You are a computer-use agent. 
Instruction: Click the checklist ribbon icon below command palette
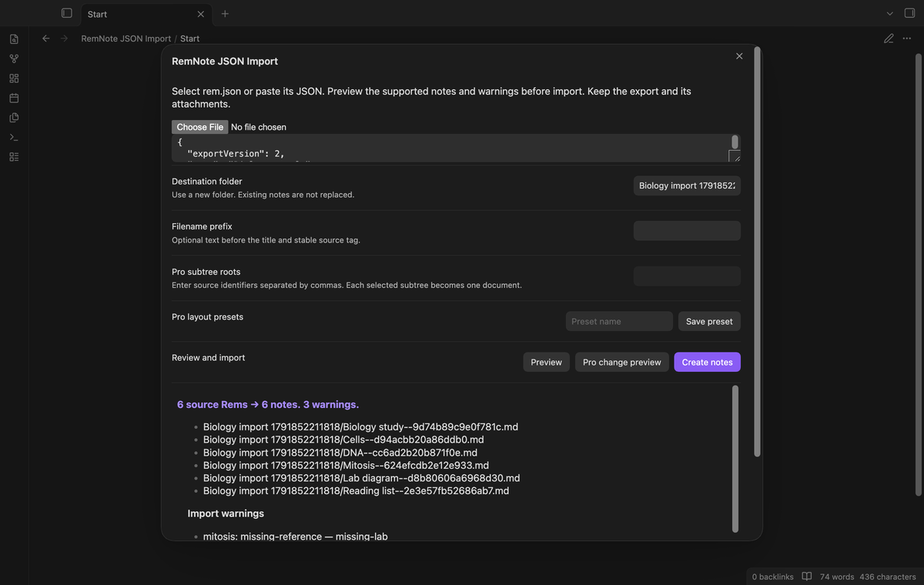coord(14,157)
